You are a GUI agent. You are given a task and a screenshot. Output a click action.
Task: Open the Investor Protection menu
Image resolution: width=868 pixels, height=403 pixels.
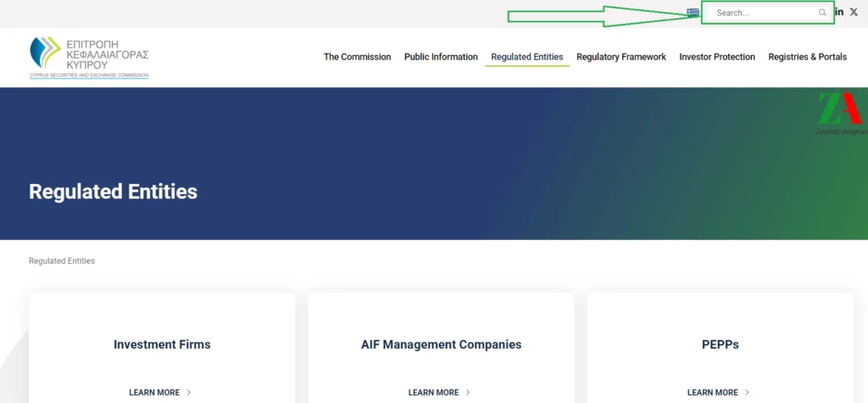coord(716,57)
